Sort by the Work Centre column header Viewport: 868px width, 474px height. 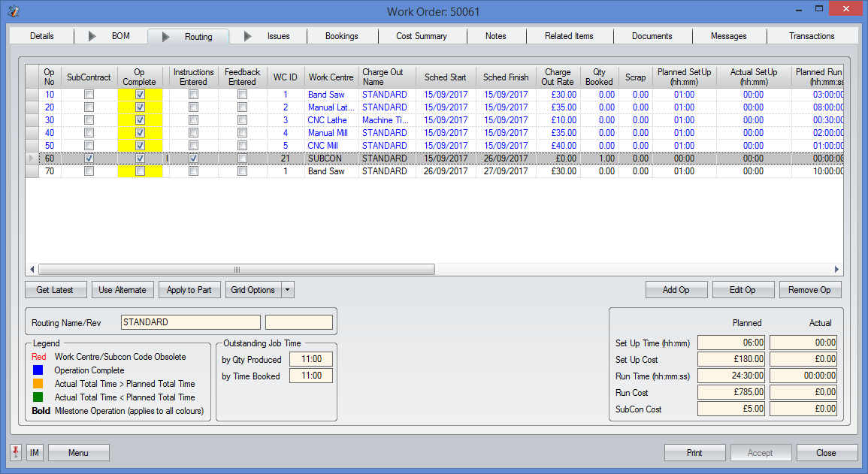click(331, 77)
